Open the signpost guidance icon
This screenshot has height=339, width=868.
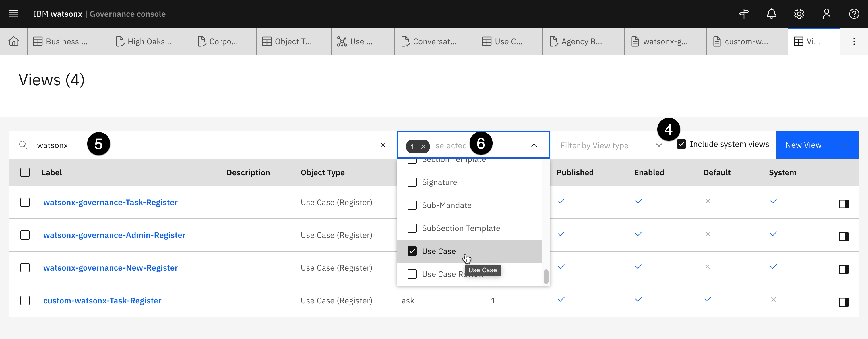744,14
